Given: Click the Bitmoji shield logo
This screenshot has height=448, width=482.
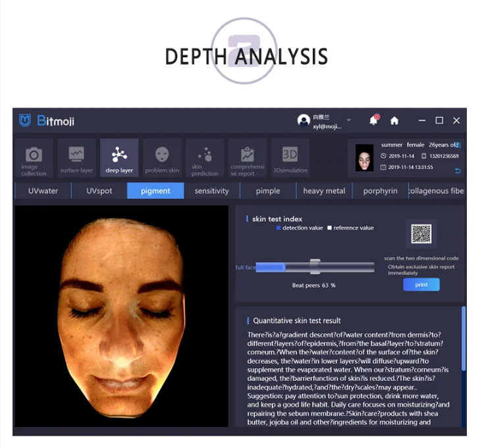Looking at the screenshot, I should [25, 120].
